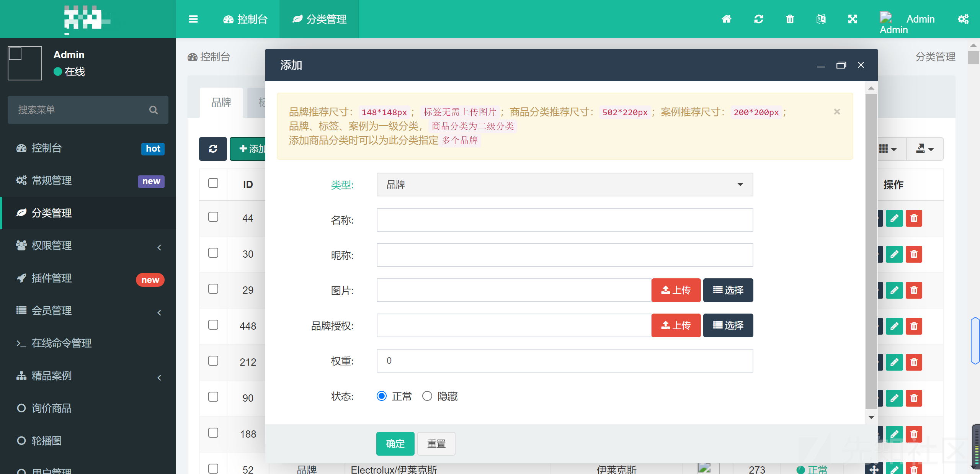980x474 pixels.
Task: Click the 确定 confirm button
Action: [x=395, y=444]
